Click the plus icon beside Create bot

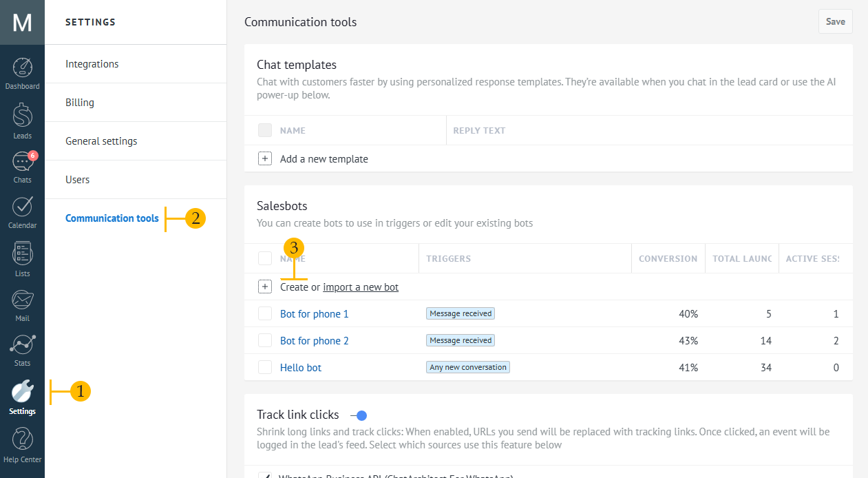pos(265,287)
